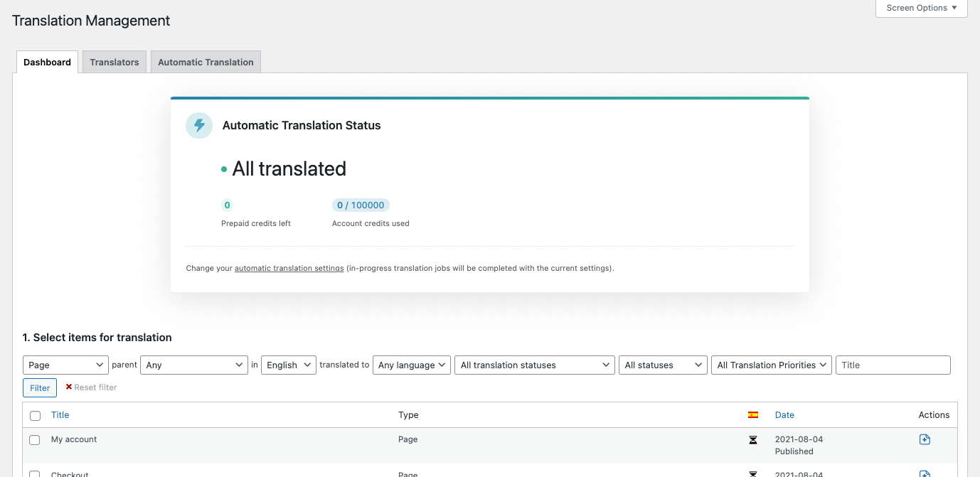Viewport: 980px width, 477px height.
Task: Expand the Screen Options panel
Action: click(x=921, y=9)
